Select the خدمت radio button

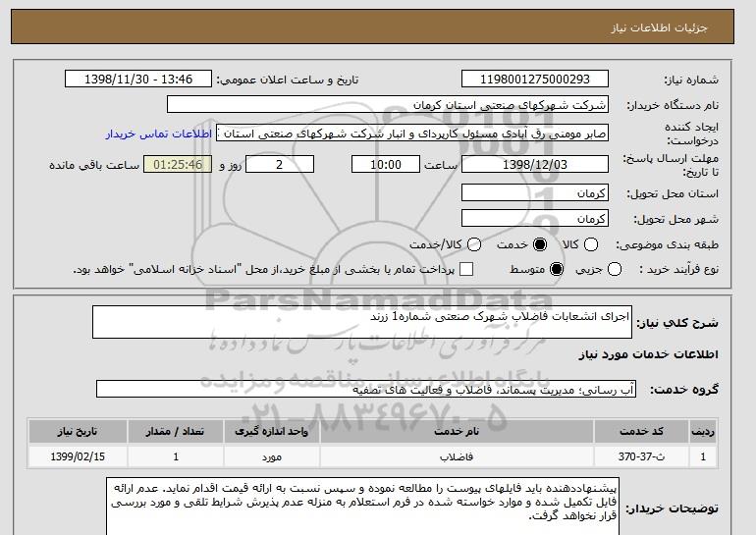540,244
